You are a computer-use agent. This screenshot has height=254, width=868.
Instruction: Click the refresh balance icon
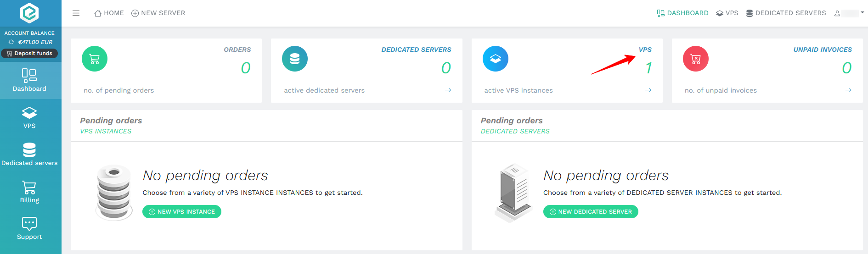pyautogui.click(x=11, y=42)
